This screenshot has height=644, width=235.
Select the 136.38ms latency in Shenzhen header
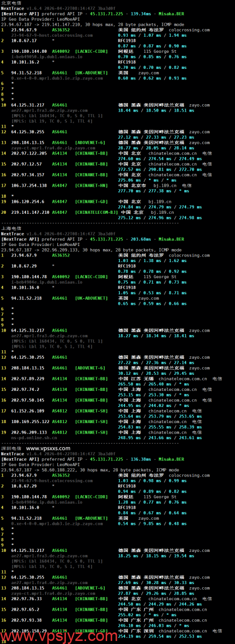140,459
